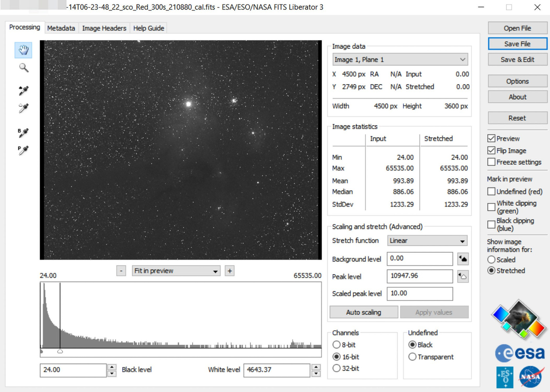
Task: Select the 8-bit channels radio button
Action: click(x=337, y=345)
